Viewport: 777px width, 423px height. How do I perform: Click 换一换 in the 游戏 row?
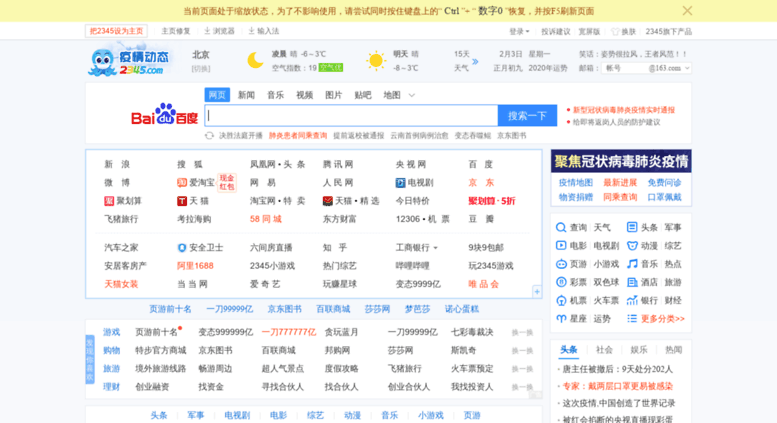pyautogui.click(x=522, y=332)
